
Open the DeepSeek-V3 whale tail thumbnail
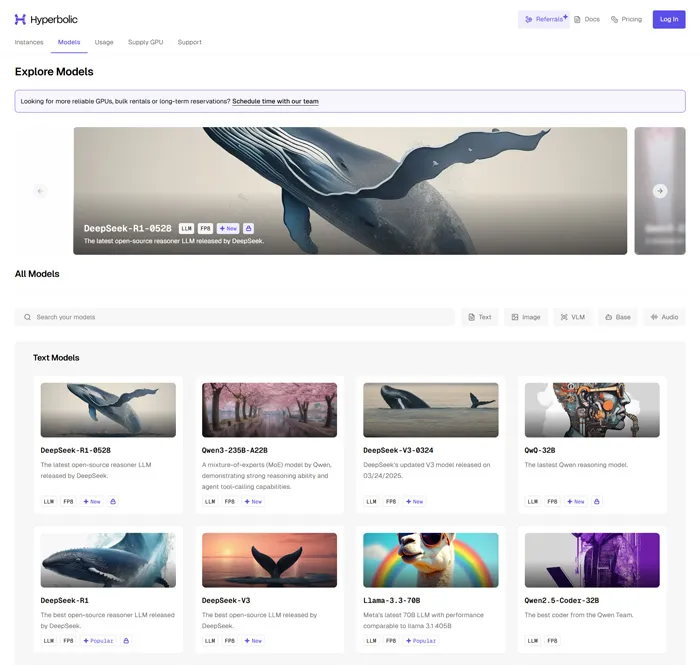(270, 560)
